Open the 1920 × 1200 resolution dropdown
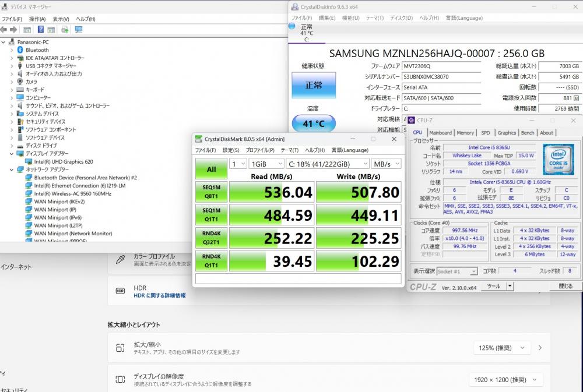The height and width of the screenshot is (392, 583). click(x=504, y=380)
